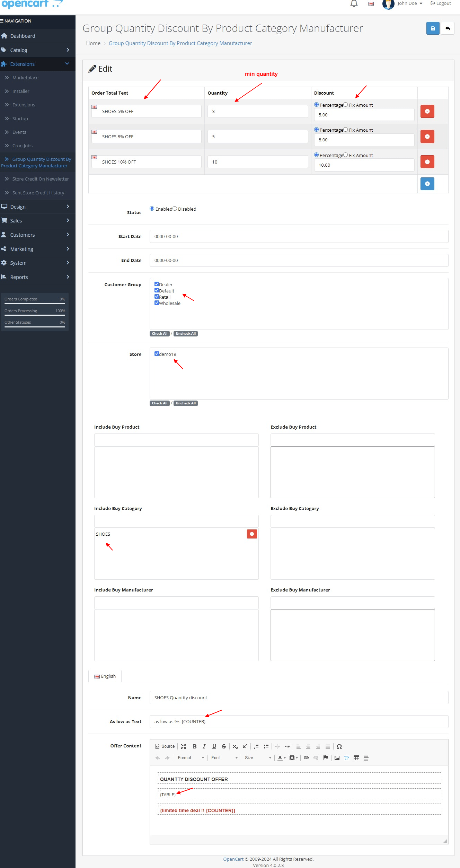The height and width of the screenshot is (868, 460).
Task: Set Status to Disabled
Action: click(175, 209)
